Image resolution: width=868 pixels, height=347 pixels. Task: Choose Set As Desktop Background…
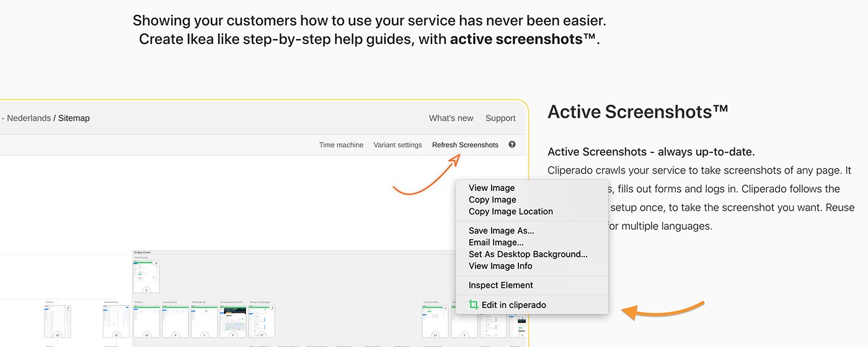528,254
